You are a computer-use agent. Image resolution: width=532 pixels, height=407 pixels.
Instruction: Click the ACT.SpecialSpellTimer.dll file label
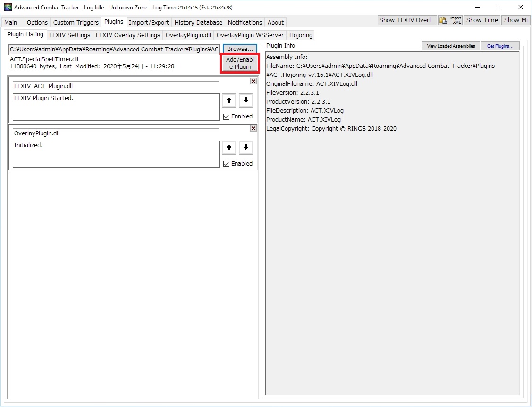[44, 59]
